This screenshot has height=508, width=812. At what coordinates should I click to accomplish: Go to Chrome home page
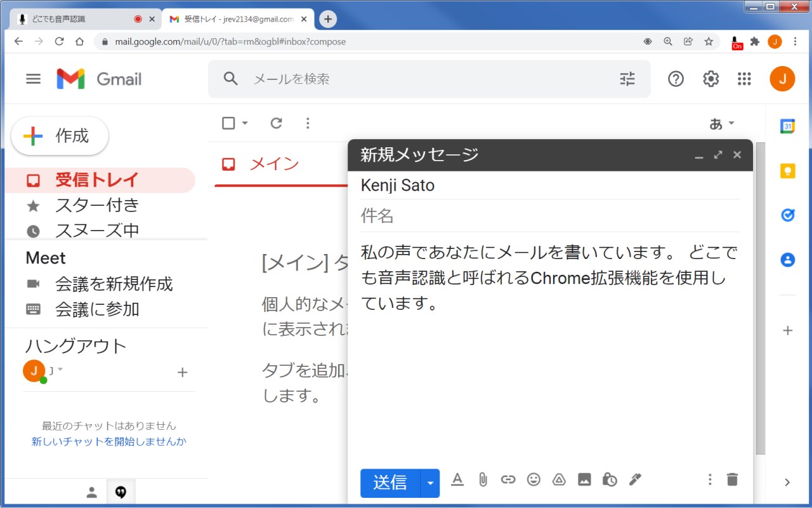point(79,41)
